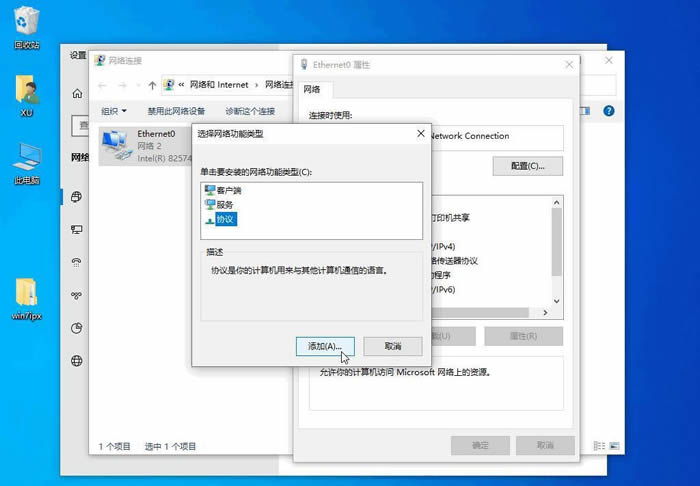Open the win7ipx zip folder
Image resolution: width=700 pixels, height=486 pixels.
pyautogui.click(x=26, y=293)
